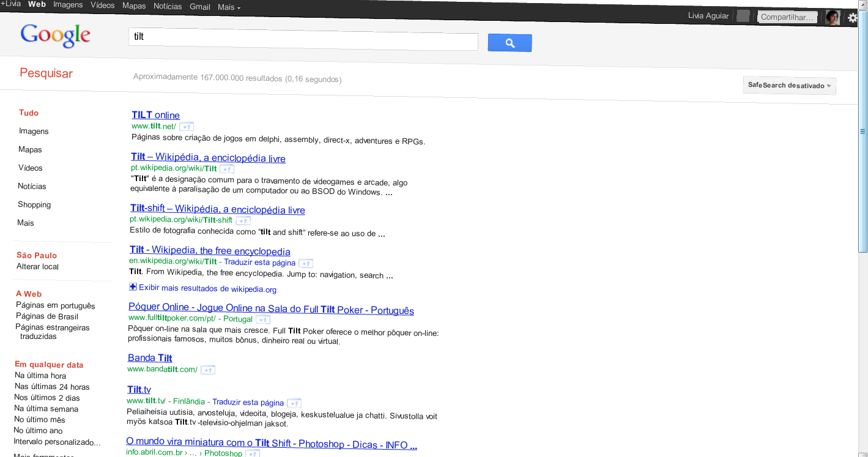The image size is (868, 457).
Task: Click +1 beside en.wikipedia.org Traduzir esta página
Action: click(306, 263)
